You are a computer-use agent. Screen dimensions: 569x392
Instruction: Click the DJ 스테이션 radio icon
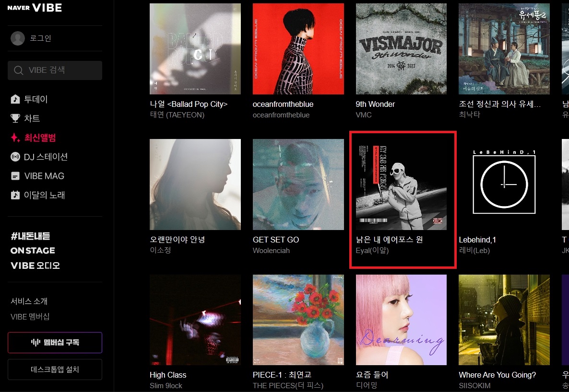pos(15,157)
